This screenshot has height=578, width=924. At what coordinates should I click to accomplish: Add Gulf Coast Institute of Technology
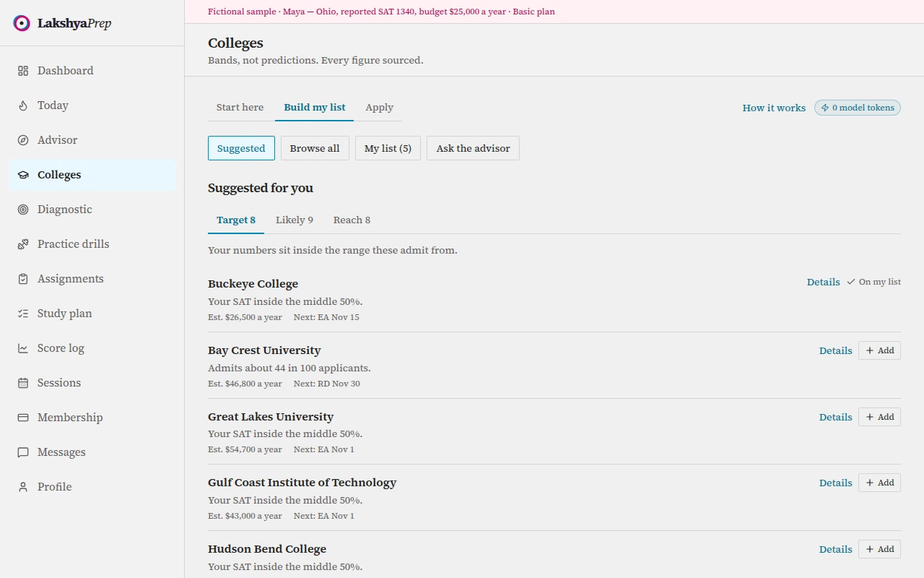tap(879, 483)
